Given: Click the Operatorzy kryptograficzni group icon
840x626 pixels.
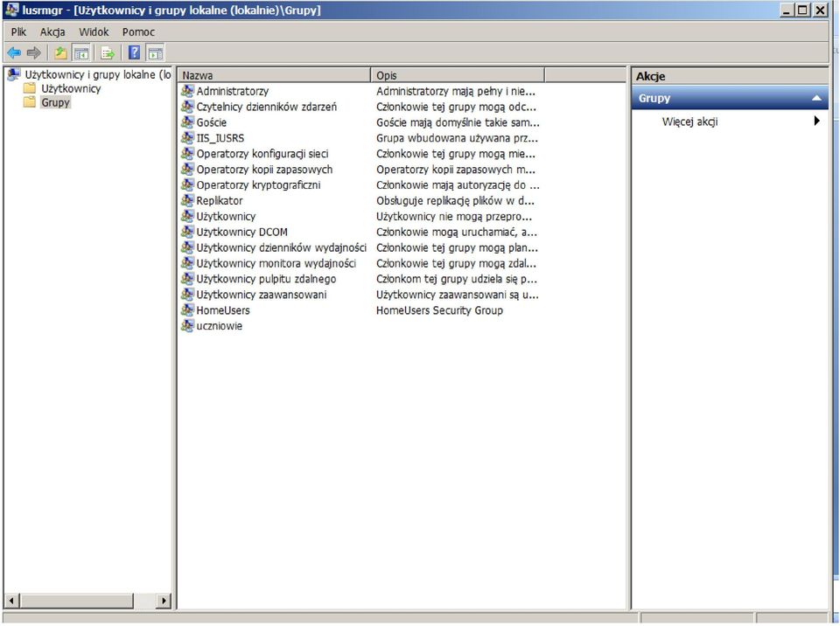Looking at the screenshot, I should [187, 184].
